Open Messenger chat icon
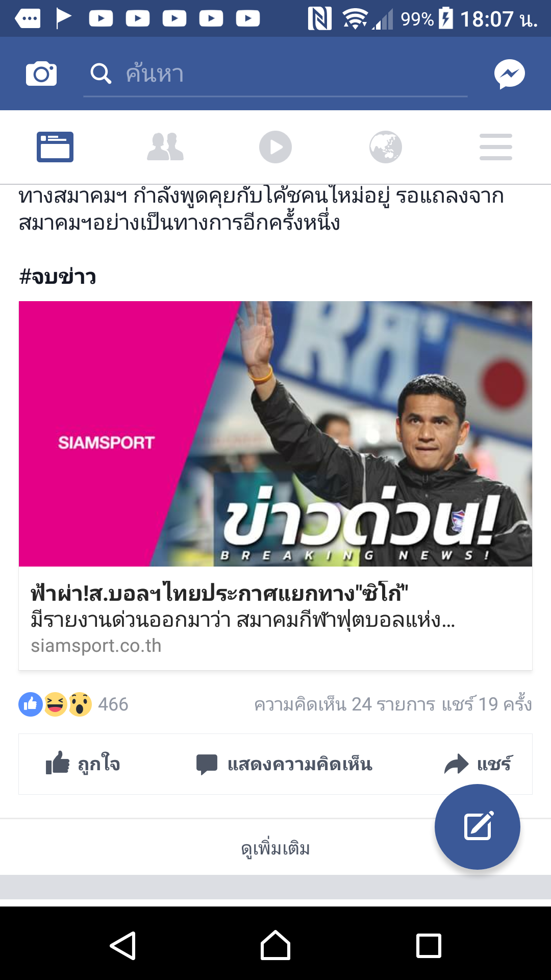The height and width of the screenshot is (980, 551). [510, 74]
